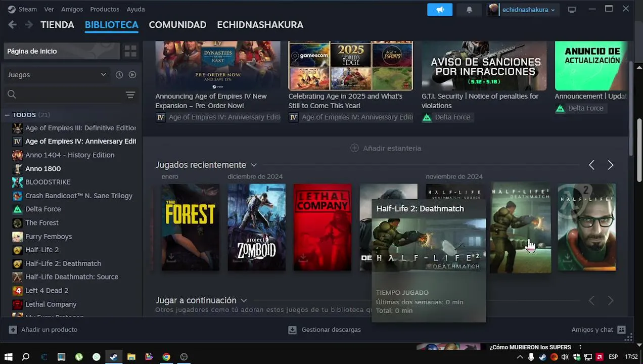The image size is (643, 364).
Task: Open Chrome from the taskbar
Action: click(166, 357)
